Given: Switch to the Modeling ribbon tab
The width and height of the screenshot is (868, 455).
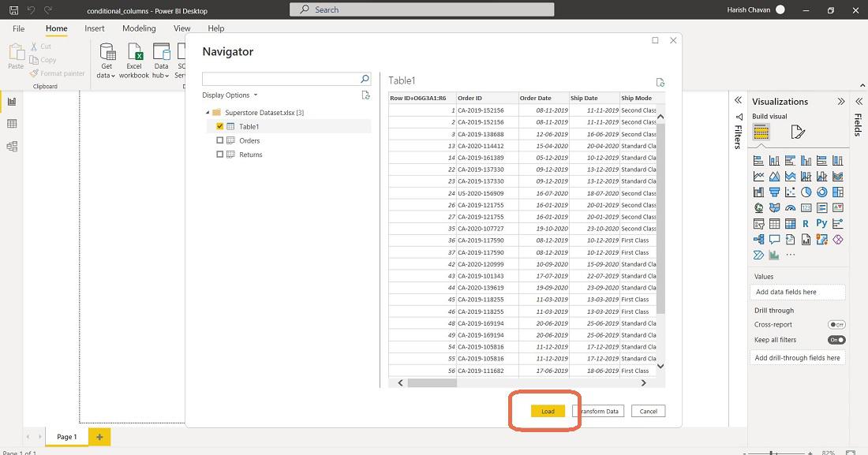Looking at the screenshot, I should [x=139, y=28].
